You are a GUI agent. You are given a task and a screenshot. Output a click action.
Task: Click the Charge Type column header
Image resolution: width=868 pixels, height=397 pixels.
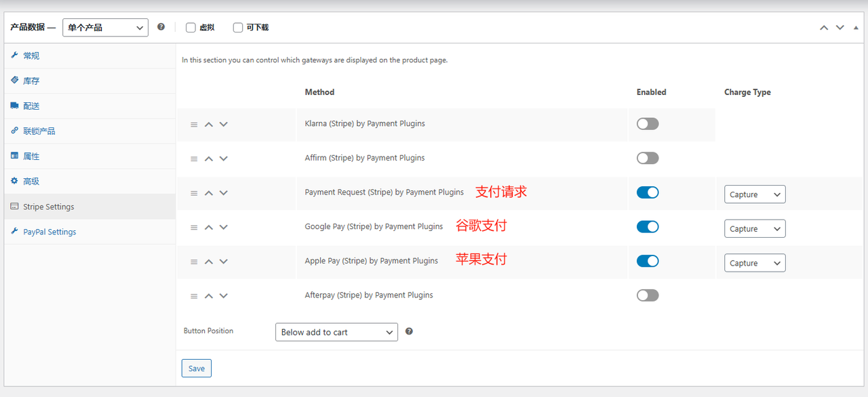point(747,92)
